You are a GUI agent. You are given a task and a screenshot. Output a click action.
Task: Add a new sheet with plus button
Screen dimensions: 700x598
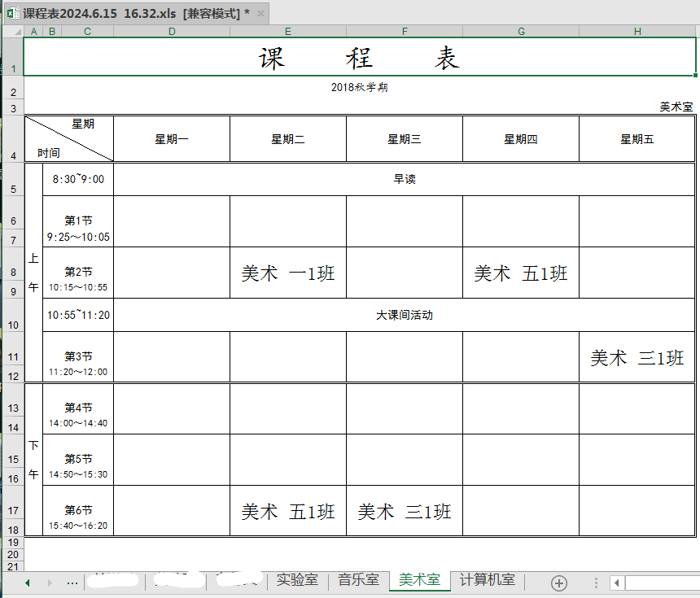(x=558, y=583)
